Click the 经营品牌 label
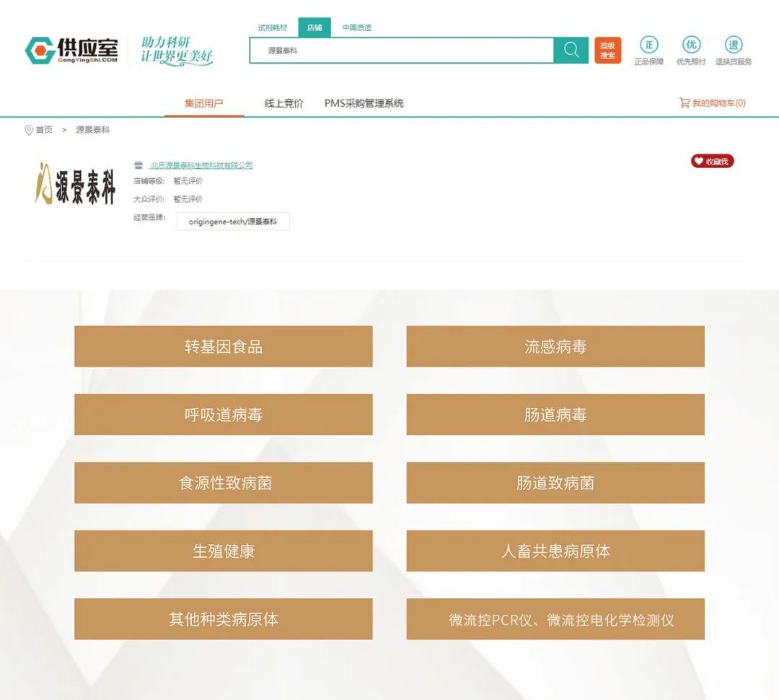Image resolution: width=779 pixels, height=700 pixels. [149, 217]
